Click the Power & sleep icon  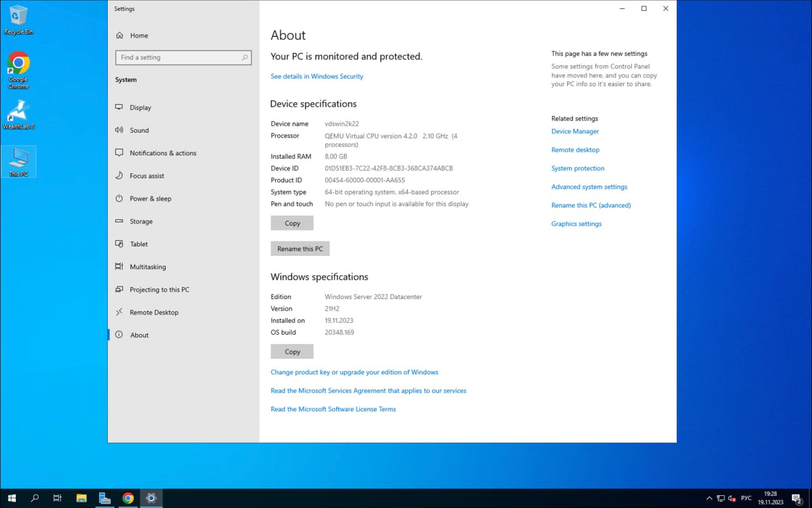[119, 199]
